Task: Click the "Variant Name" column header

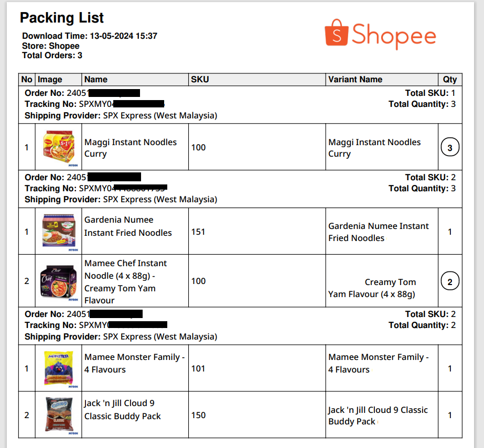Action: pyautogui.click(x=355, y=80)
